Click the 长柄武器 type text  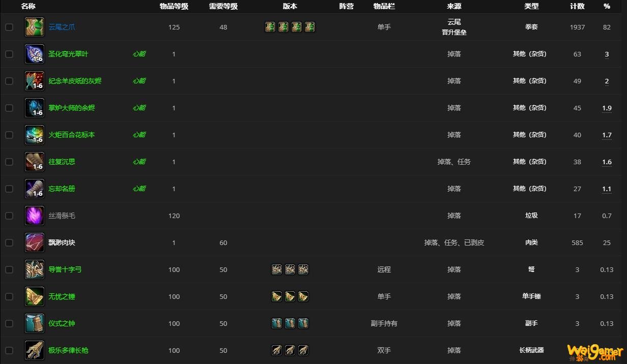[531, 350]
